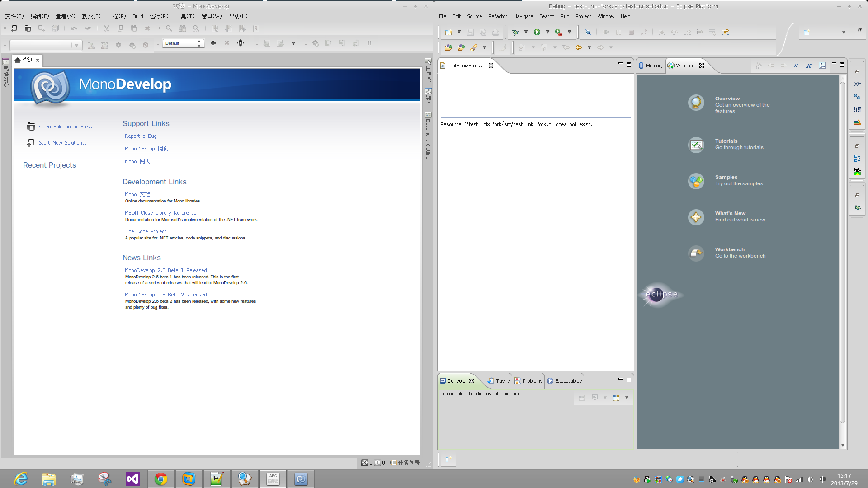868x488 pixels.
Task: Switch to the Executables tab in Eclipse
Action: click(x=565, y=381)
